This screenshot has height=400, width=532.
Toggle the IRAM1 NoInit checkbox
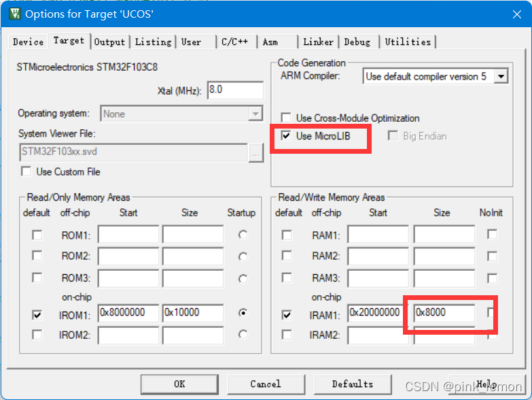point(491,312)
